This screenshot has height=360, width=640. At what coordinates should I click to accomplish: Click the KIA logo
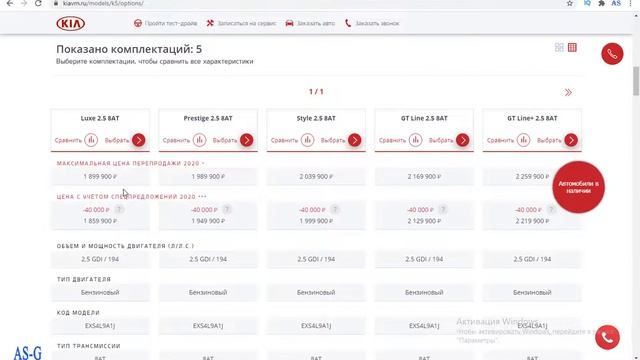pos(71,23)
